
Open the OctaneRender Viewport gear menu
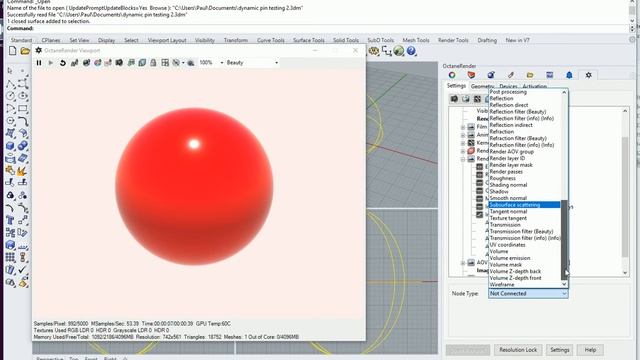point(38,50)
